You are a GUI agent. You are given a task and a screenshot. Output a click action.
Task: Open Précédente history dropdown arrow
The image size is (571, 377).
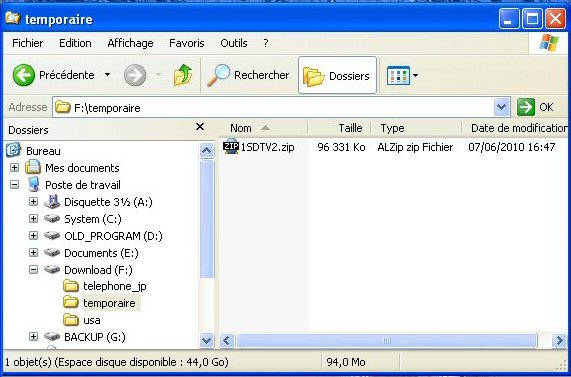107,75
